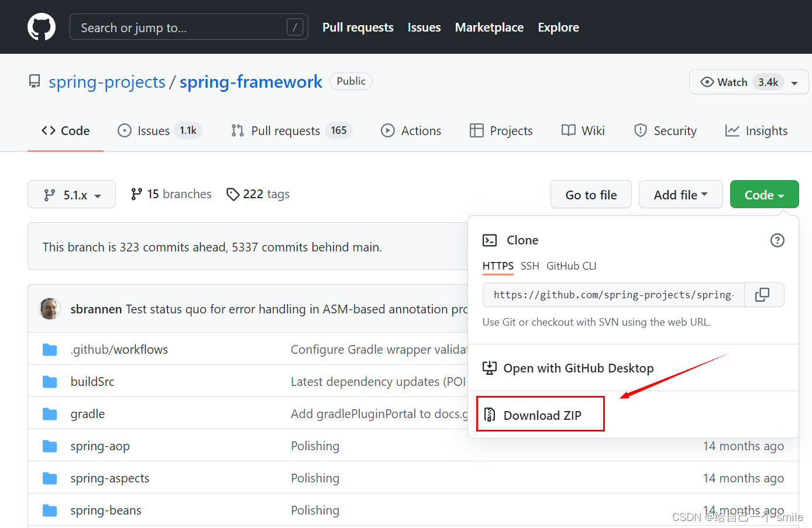This screenshot has width=812, height=528.
Task: Click the Public repository badge
Action: click(351, 81)
